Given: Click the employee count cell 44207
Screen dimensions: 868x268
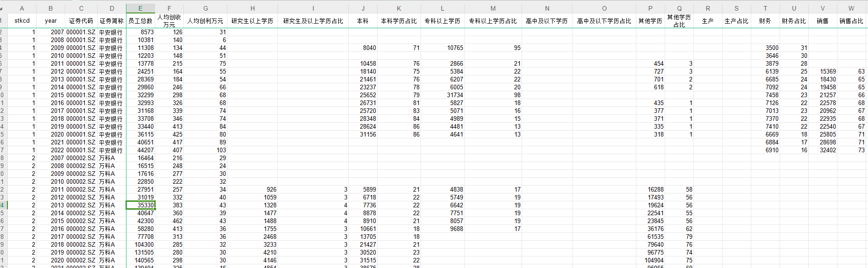Looking at the screenshot, I should pos(140,150).
